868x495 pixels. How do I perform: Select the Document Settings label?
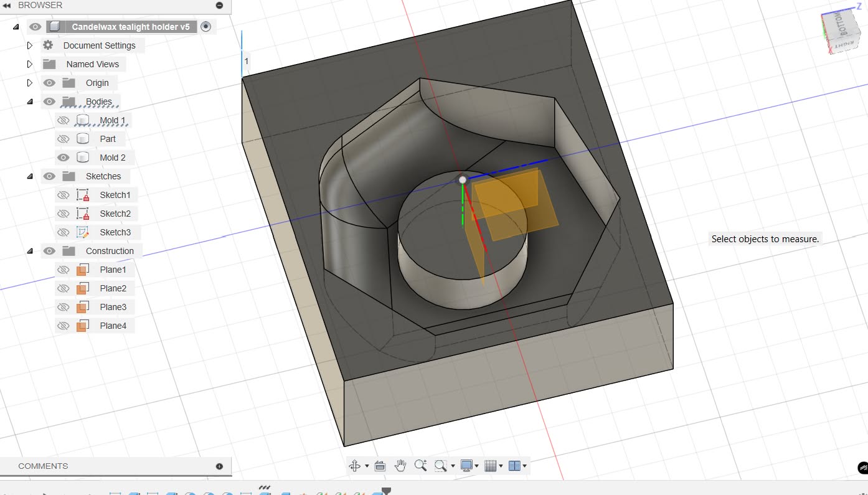(99, 45)
